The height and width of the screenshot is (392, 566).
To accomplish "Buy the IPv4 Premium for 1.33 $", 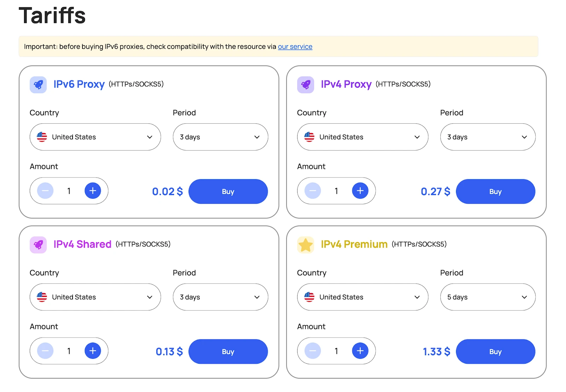I will (x=495, y=352).
